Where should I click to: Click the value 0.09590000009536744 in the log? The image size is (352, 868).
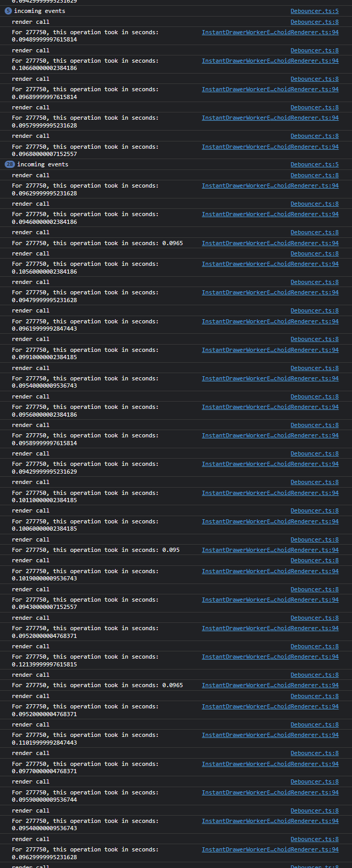tap(45, 800)
